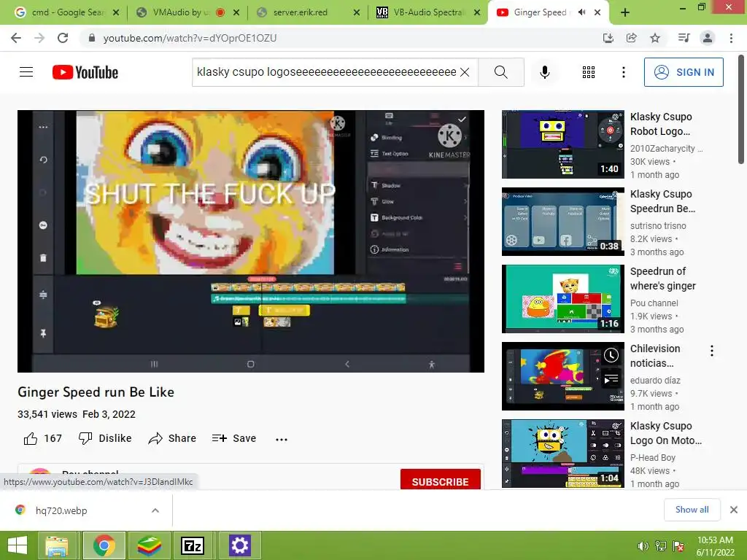Mute the Ginger Speed tab audio
747x560 pixels.
[x=581, y=12]
